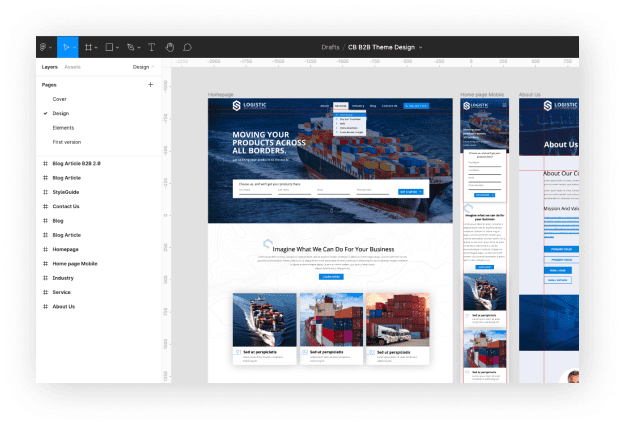The image size is (623, 427).
Task: Select the Homepage layer in the list
Action: coord(99,249)
